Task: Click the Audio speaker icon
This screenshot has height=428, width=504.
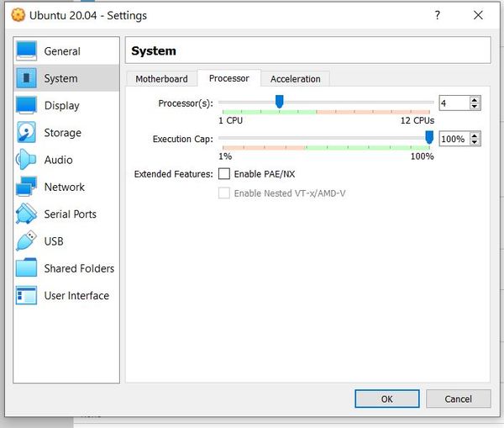Action: [x=26, y=159]
